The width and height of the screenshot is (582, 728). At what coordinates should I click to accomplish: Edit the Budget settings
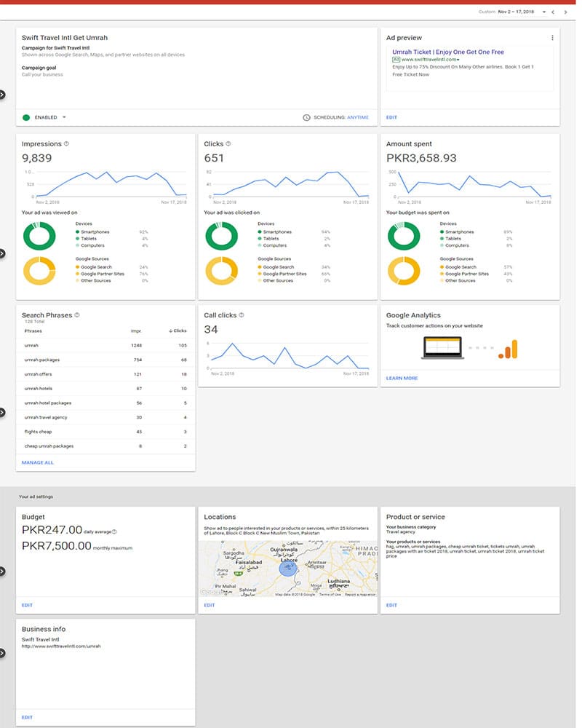28,606
